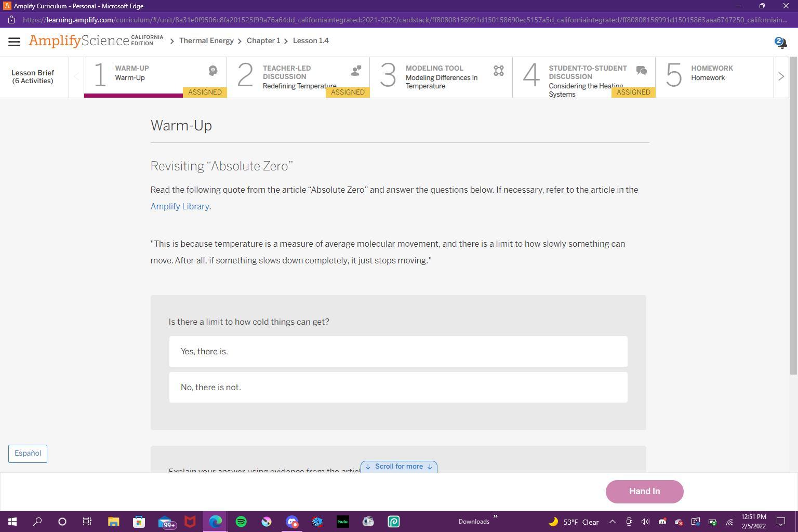Switch to Microsoft Edge in the taskbar
The width and height of the screenshot is (798, 532).
[216, 522]
